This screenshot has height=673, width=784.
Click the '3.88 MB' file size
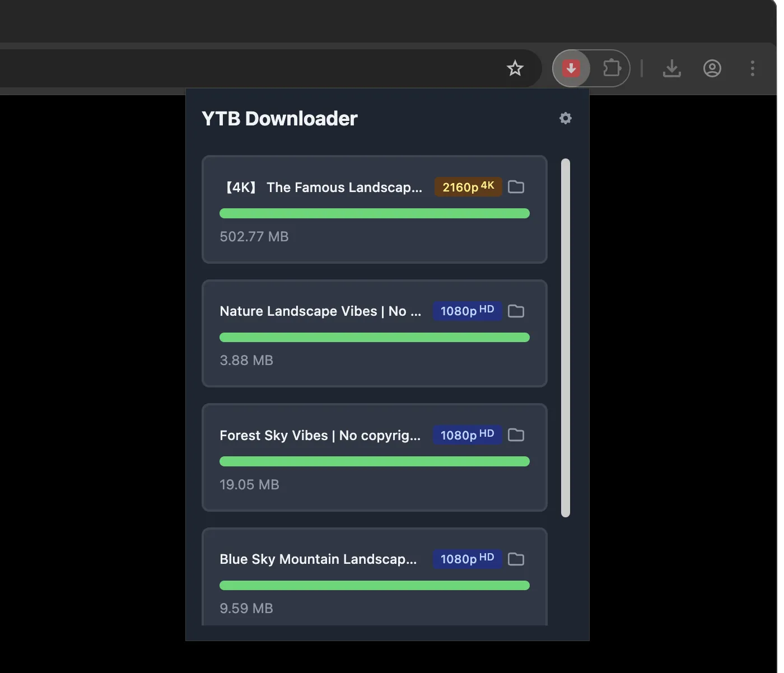tap(246, 360)
